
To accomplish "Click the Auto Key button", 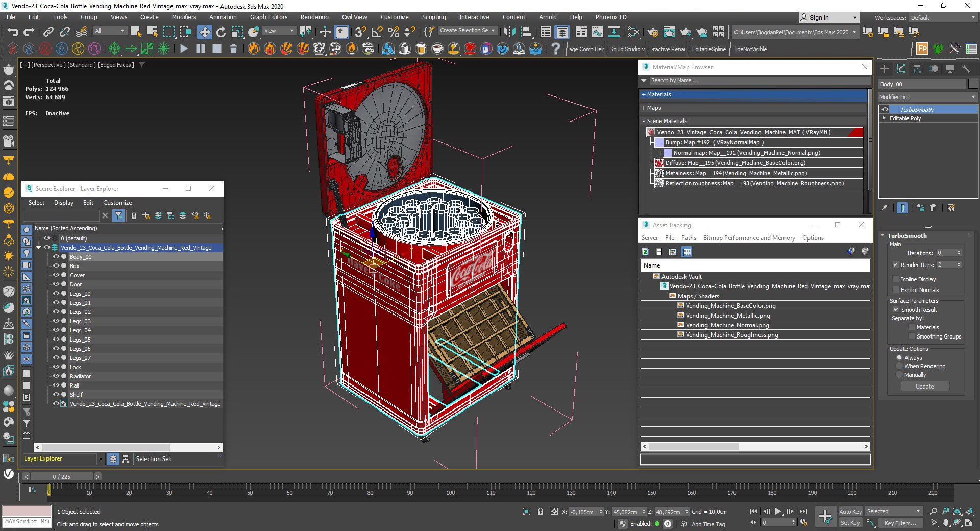I will click(850, 511).
